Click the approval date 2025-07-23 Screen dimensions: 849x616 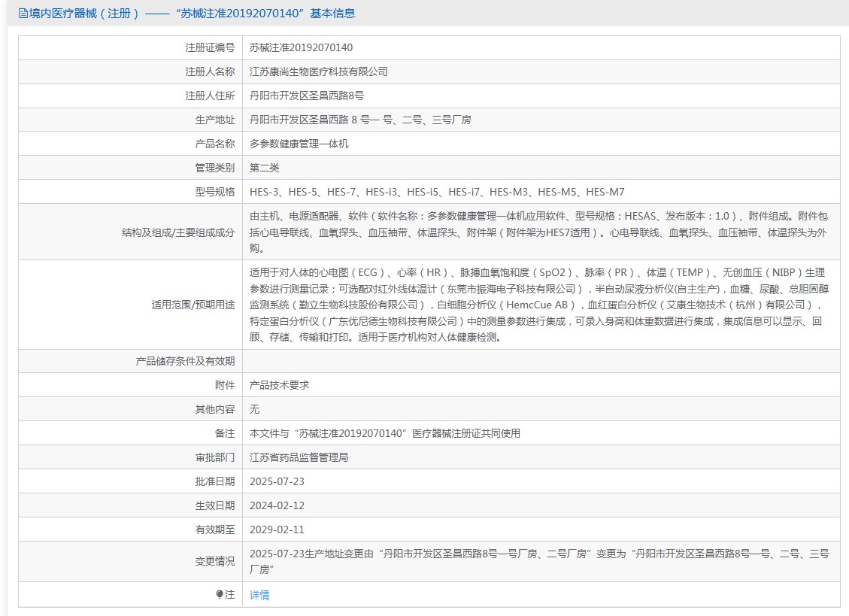tap(277, 481)
